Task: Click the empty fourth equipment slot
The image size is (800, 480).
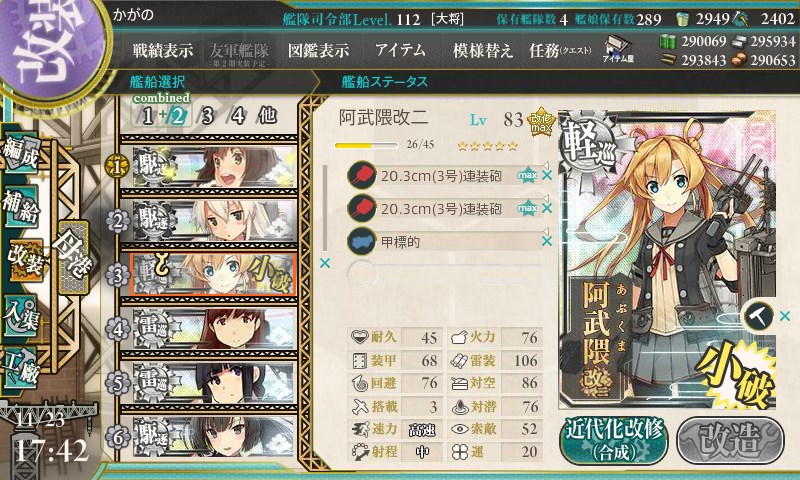Action: [444, 274]
